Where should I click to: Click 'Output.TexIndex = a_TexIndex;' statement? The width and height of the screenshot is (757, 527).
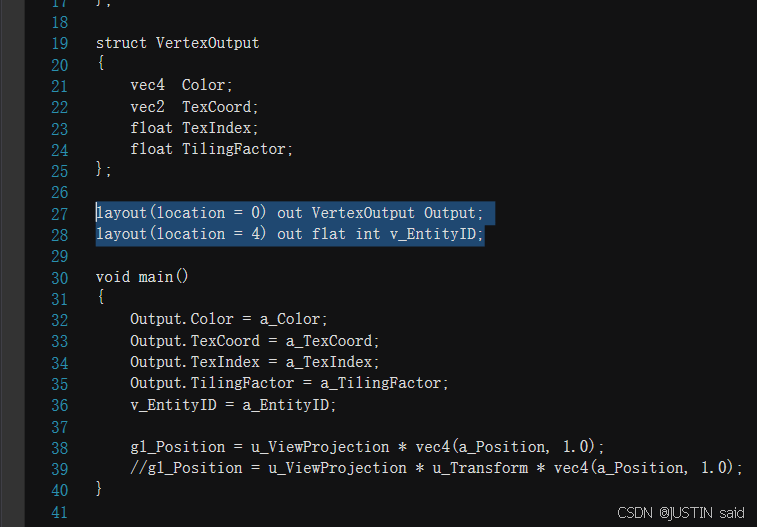click(x=254, y=362)
